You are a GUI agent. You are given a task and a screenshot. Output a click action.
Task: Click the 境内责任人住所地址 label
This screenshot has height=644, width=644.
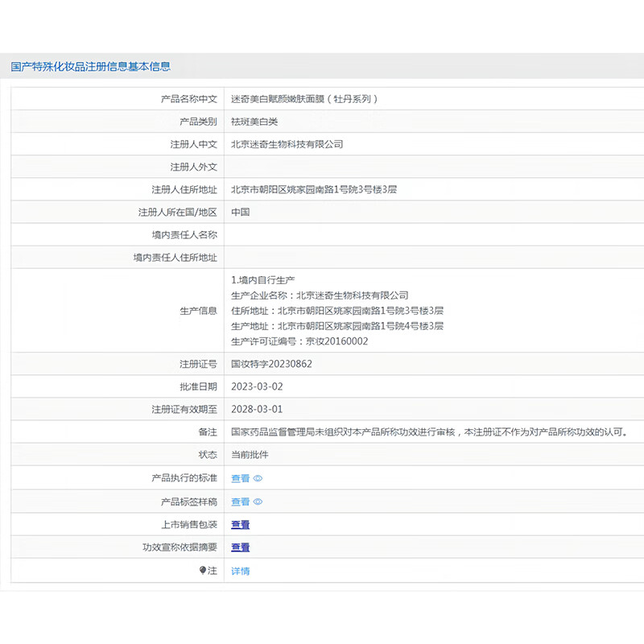point(175,258)
